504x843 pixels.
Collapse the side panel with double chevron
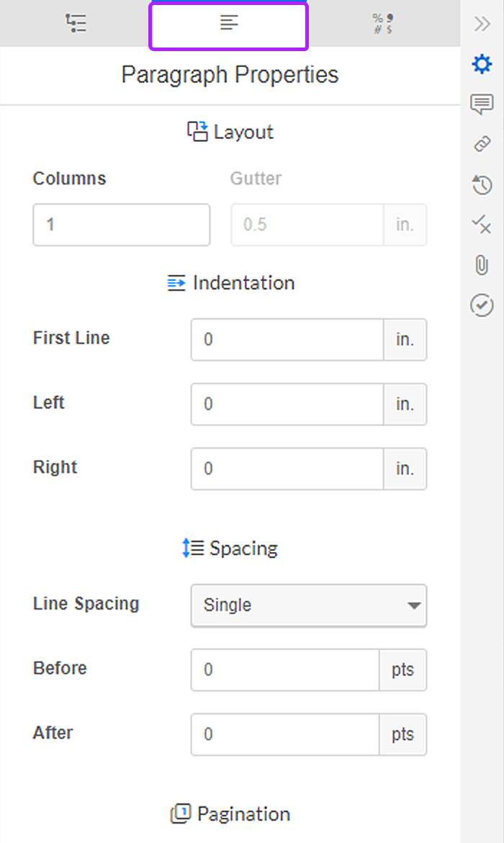tap(482, 24)
